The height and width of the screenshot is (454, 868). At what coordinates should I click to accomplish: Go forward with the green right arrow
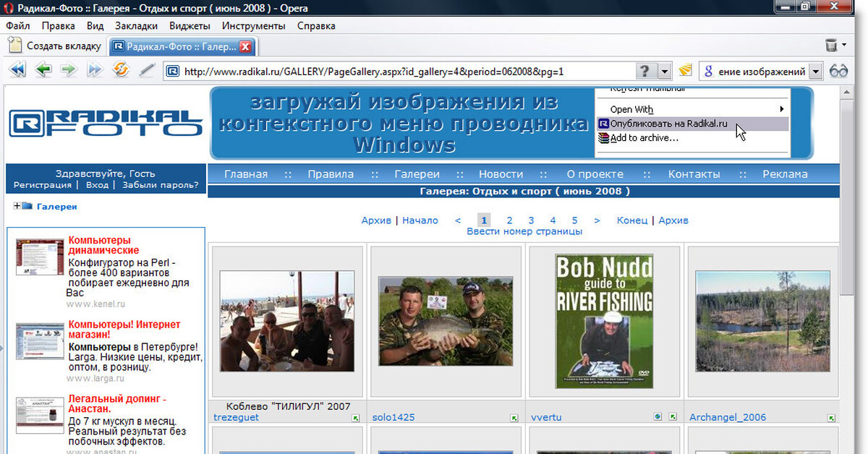[x=68, y=70]
